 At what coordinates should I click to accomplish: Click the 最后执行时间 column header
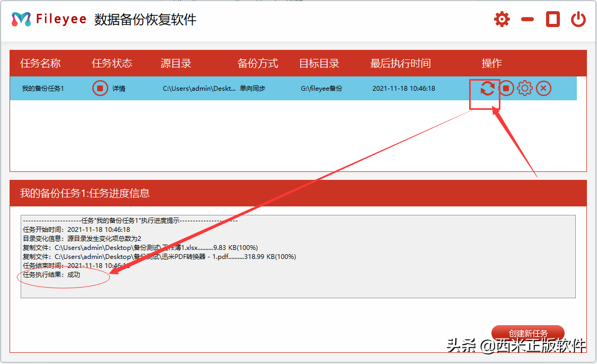401,63
